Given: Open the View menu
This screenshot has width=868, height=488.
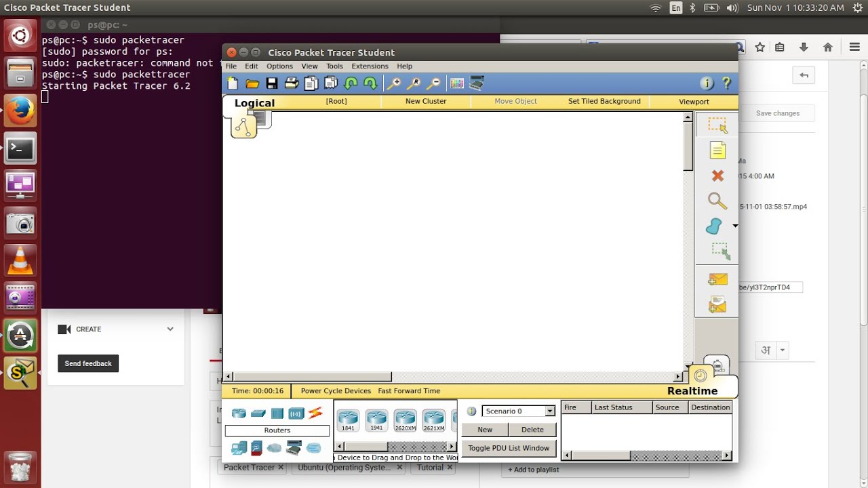Looking at the screenshot, I should point(309,66).
